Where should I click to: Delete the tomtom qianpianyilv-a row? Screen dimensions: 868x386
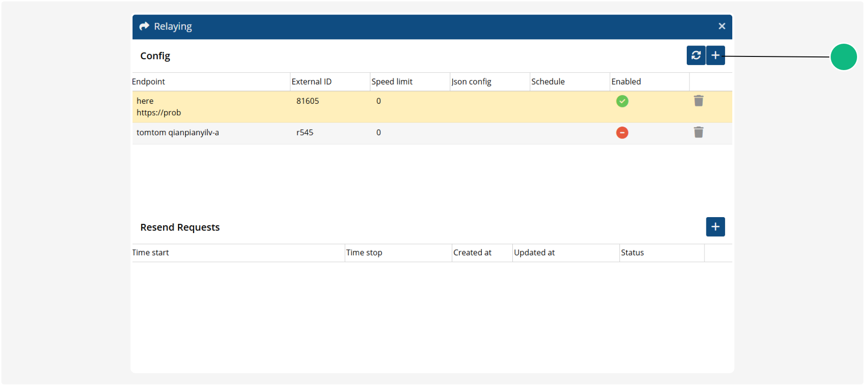pyautogui.click(x=699, y=132)
